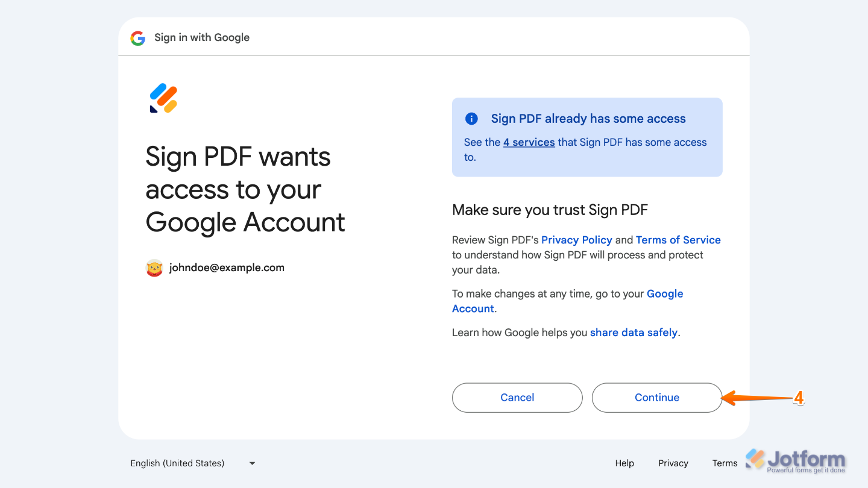Click the Google G logo in header

[x=137, y=37]
